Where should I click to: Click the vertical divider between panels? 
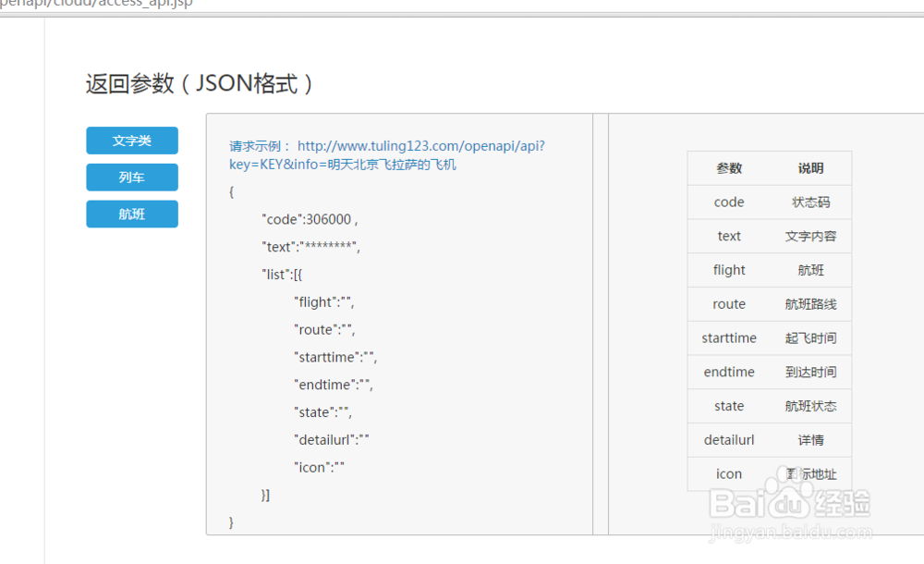[x=601, y=324]
